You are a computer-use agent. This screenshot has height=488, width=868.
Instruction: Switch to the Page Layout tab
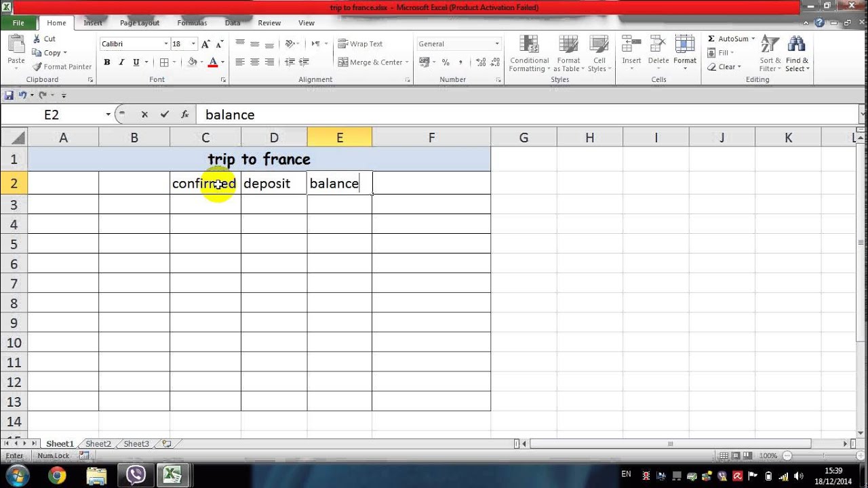pos(140,22)
